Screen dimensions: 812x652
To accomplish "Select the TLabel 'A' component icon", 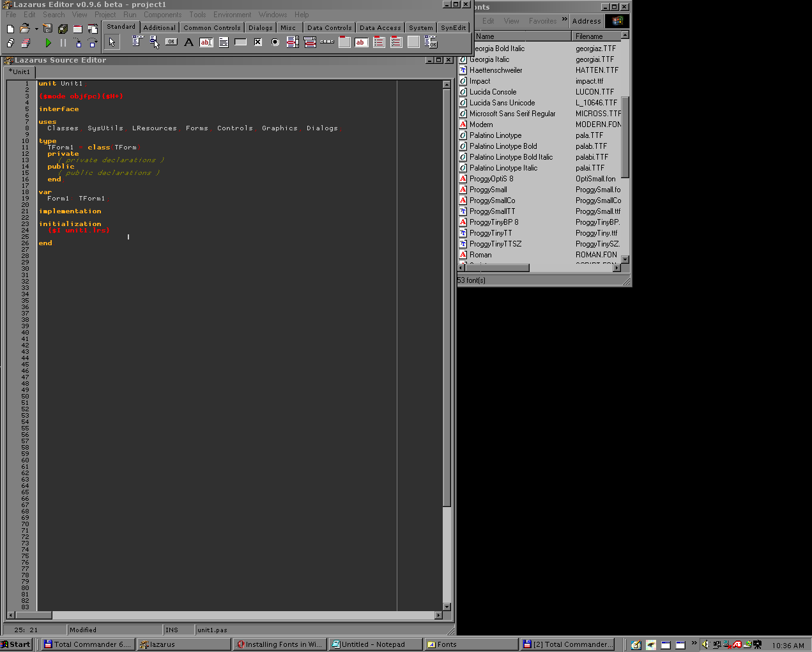I will click(x=188, y=42).
